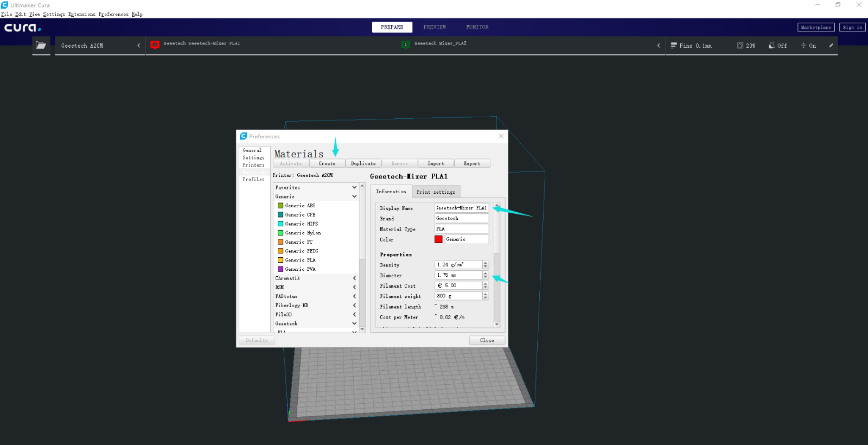Click the Cura logo in header
The width and height of the screenshot is (868, 445).
(x=23, y=28)
